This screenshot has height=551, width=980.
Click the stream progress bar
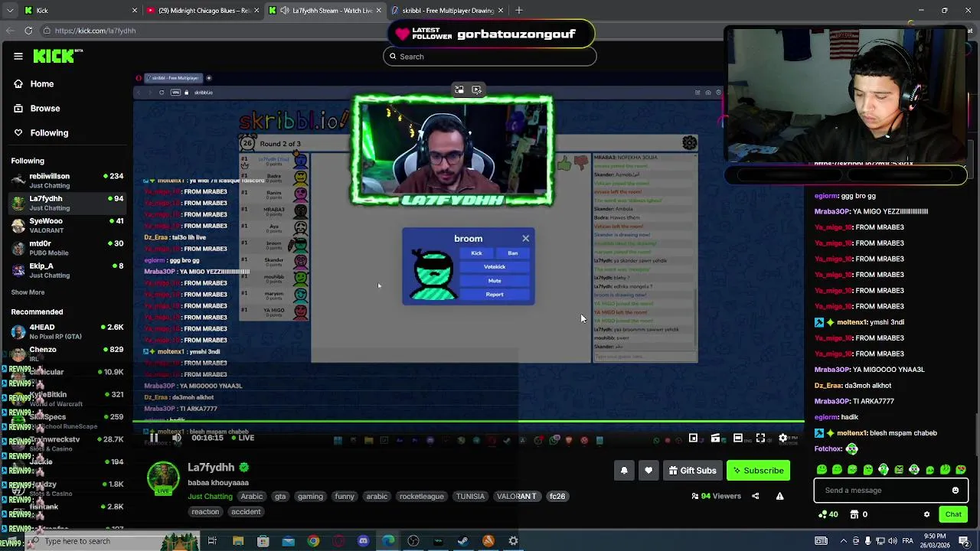tap(469, 422)
